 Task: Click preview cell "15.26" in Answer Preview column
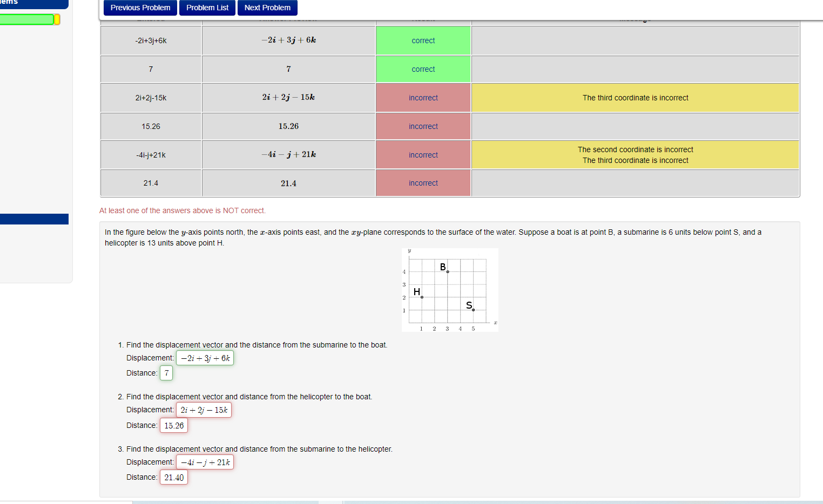click(x=288, y=126)
